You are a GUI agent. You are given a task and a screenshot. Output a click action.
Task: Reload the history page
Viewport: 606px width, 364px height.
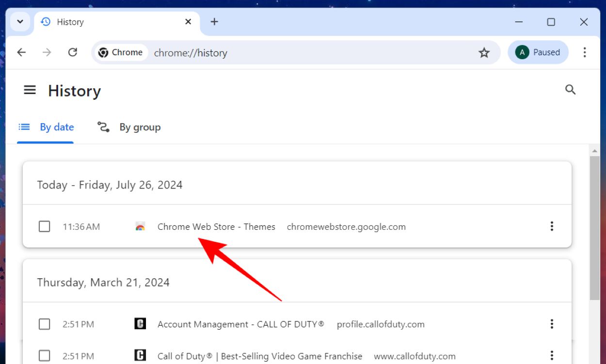pyautogui.click(x=73, y=52)
